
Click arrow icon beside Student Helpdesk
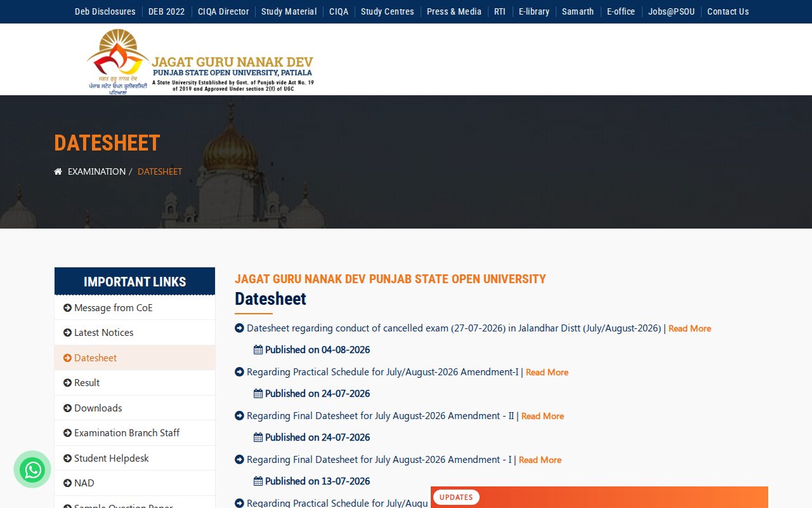point(67,458)
